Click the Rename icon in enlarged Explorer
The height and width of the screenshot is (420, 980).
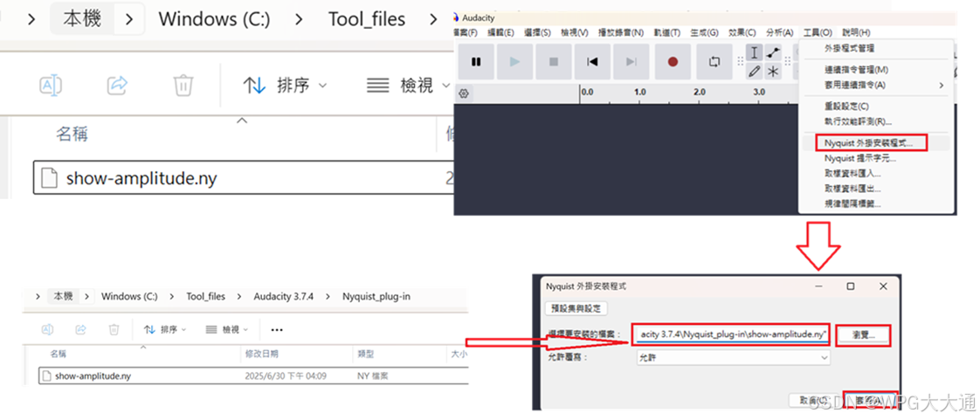pos(51,85)
